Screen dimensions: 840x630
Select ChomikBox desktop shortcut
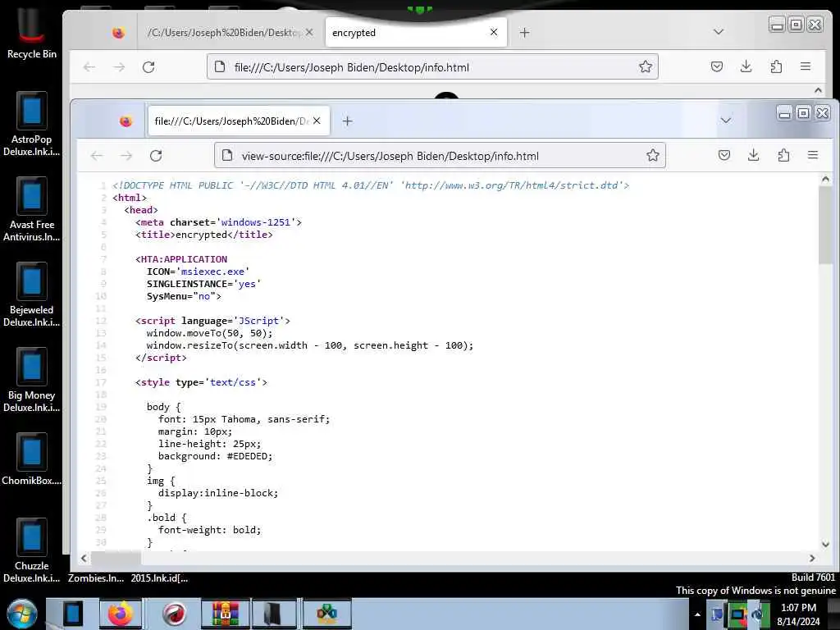[x=31, y=459]
